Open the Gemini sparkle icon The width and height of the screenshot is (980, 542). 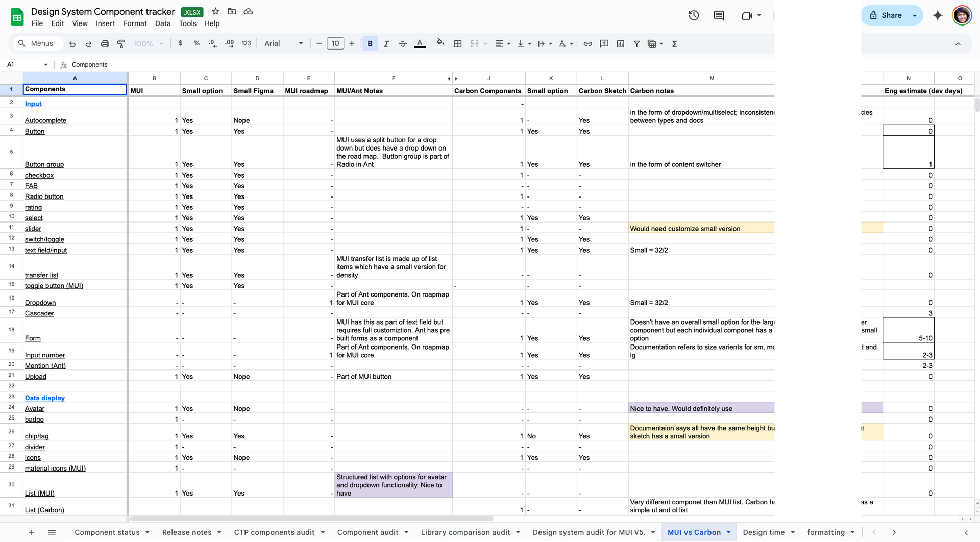(x=938, y=15)
